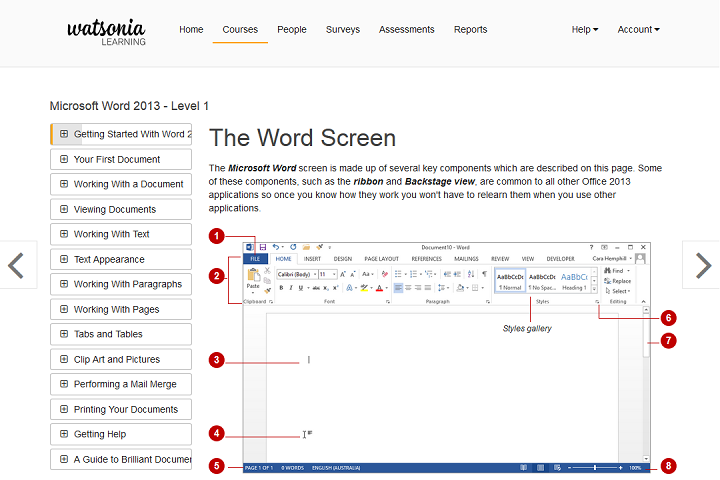720x480 pixels.
Task: Go to the People navigation item
Action: (292, 29)
